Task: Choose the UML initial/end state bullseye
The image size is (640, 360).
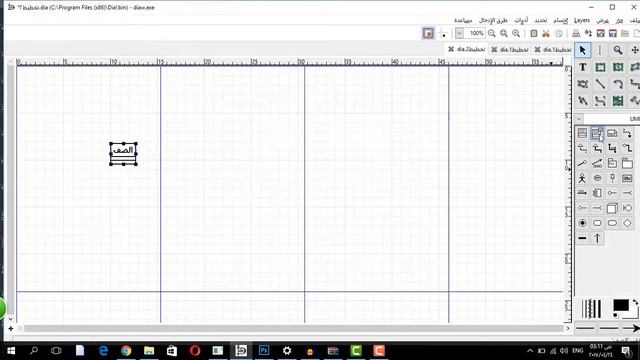Action: [582, 223]
